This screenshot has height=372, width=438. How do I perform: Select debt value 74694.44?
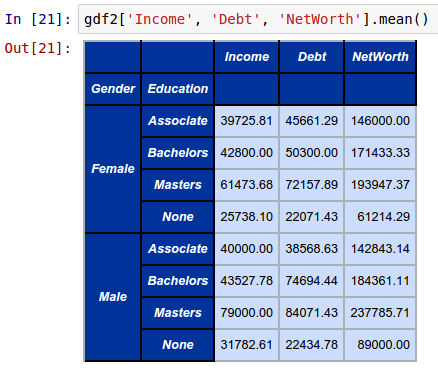coord(312,281)
